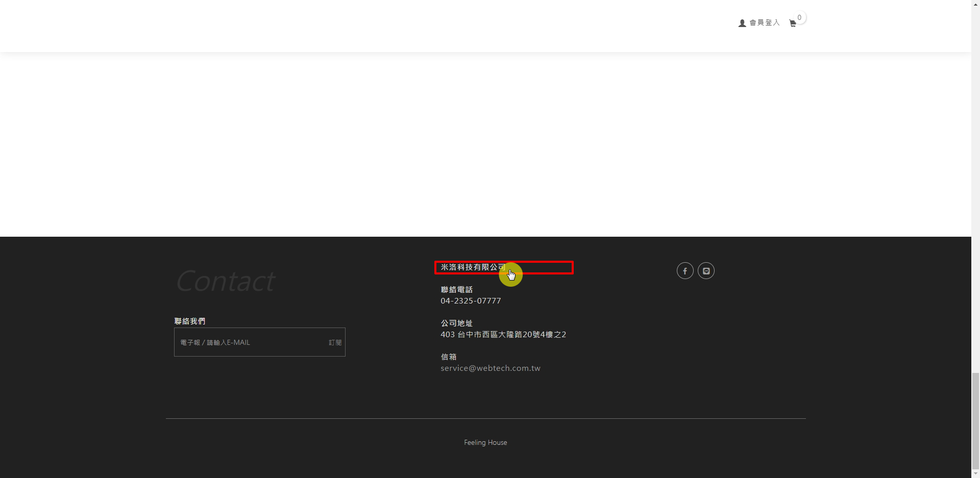This screenshot has width=980, height=478.
Task: Click the 米洛科技有限公司 company name
Action: tap(473, 267)
